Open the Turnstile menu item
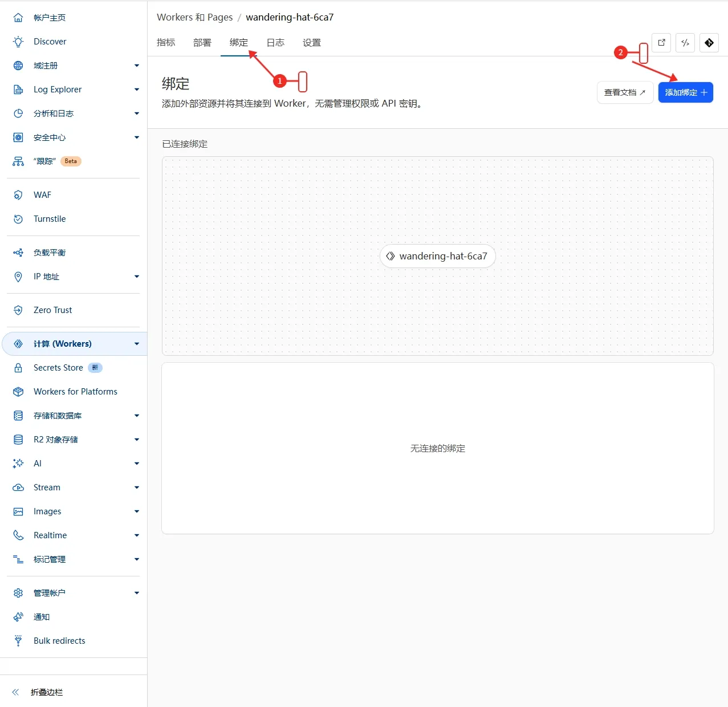Image resolution: width=728 pixels, height=707 pixels. click(50, 219)
